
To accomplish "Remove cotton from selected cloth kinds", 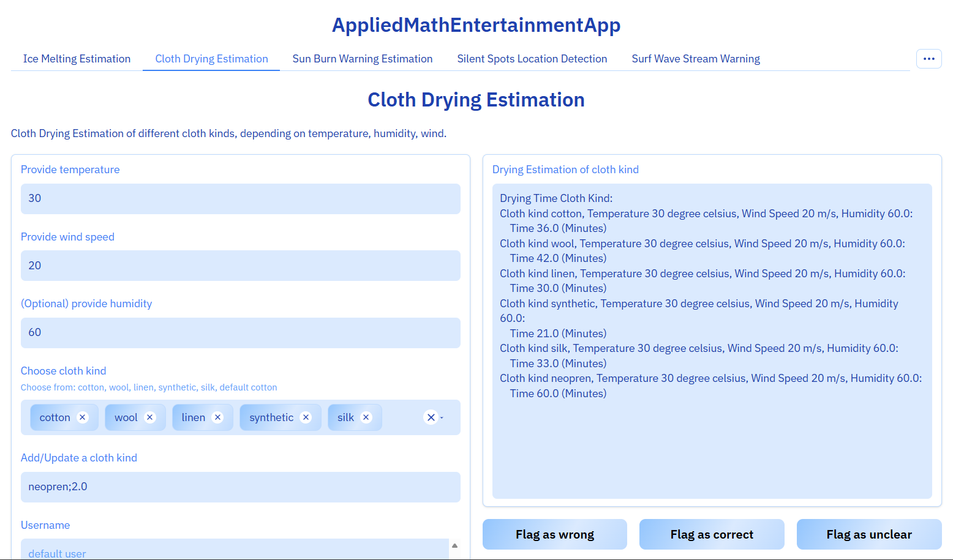I will (x=82, y=417).
